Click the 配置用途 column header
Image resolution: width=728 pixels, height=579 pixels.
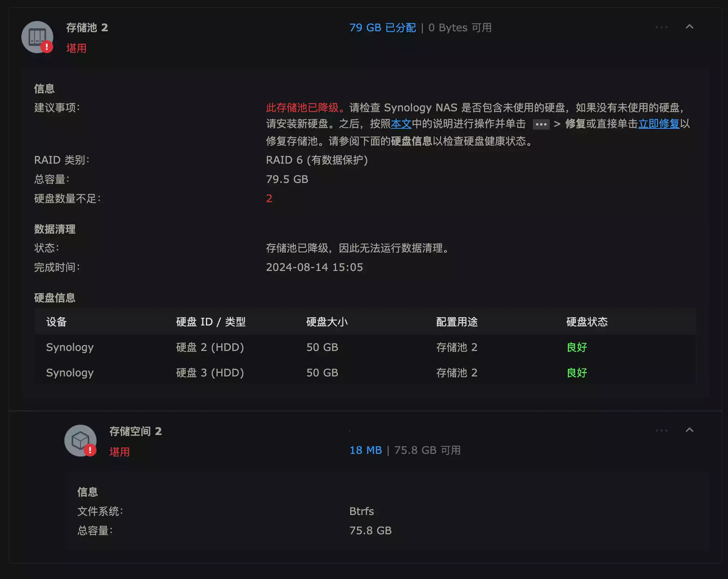[457, 322]
